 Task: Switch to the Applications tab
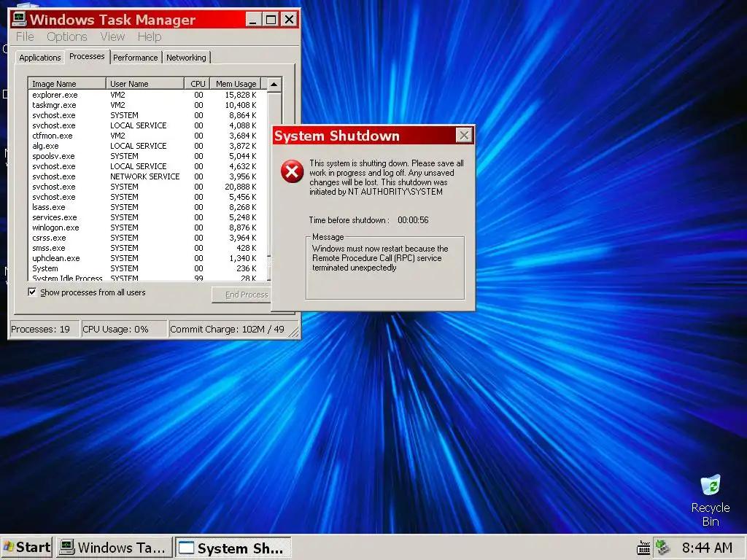(40, 58)
